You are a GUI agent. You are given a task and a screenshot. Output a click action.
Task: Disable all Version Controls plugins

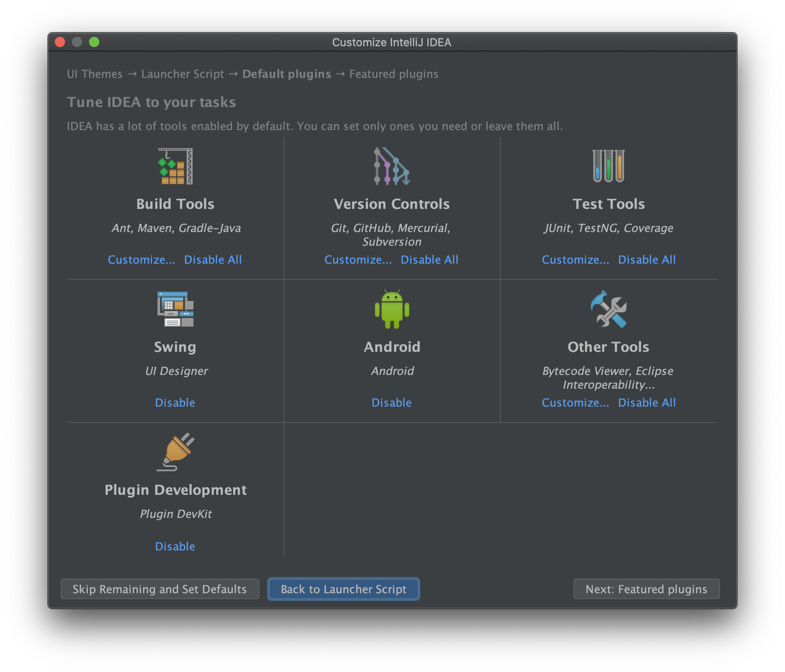429,260
